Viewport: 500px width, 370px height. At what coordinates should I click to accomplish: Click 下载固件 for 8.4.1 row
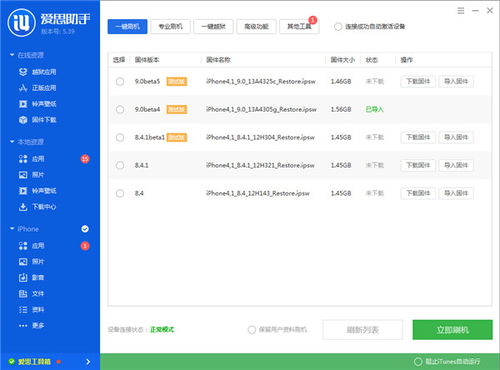click(x=418, y=165)
